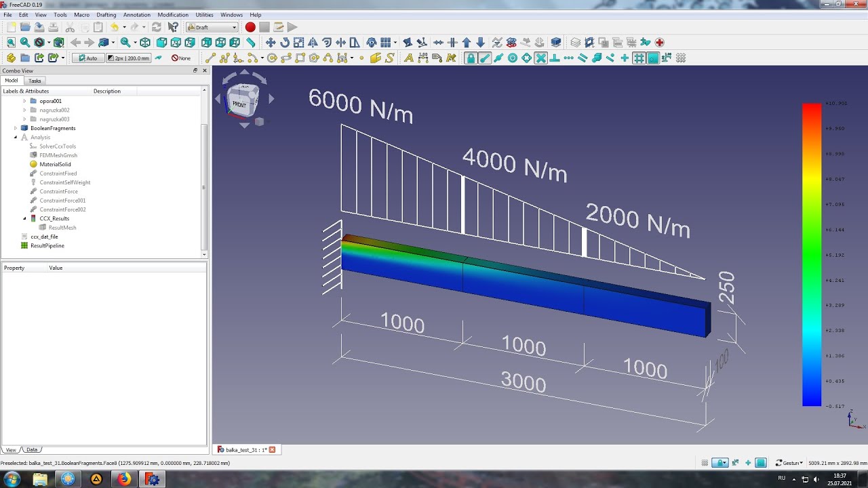Select the Draft Polyline (wire) tool
Screen dimensions: 868x488
coord(224,58)
